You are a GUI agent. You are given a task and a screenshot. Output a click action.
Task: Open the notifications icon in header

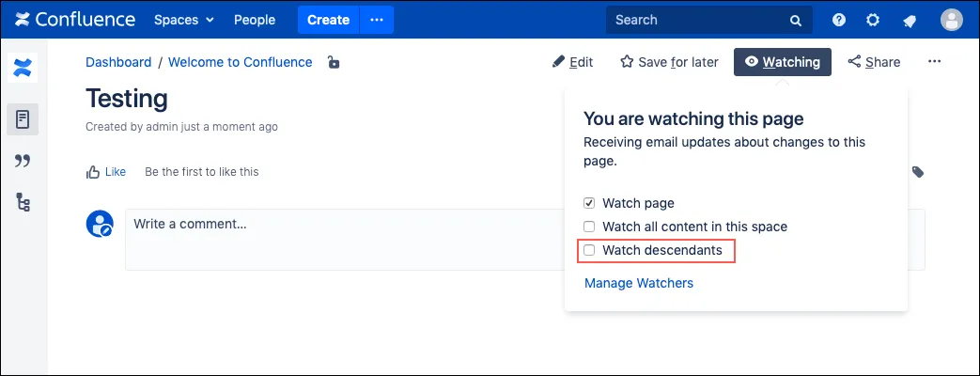coord(910,21)
